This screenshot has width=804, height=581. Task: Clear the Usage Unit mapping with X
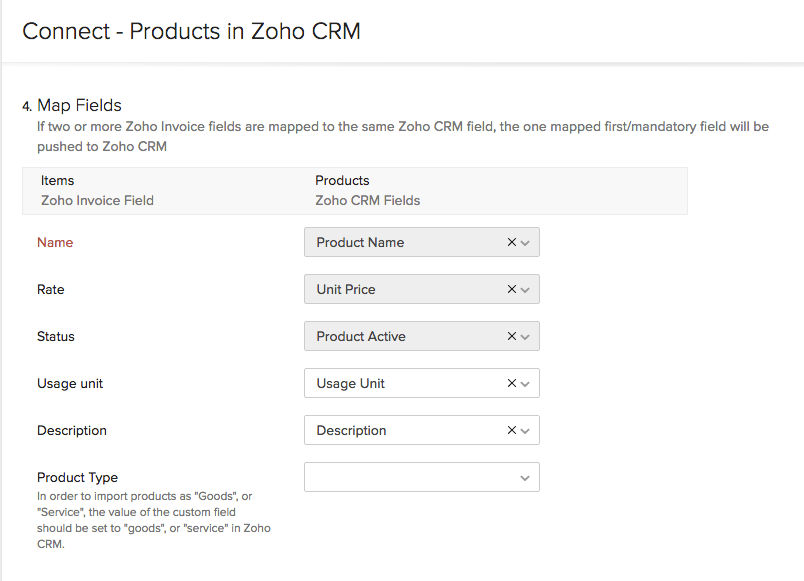(x=512, y=383)
